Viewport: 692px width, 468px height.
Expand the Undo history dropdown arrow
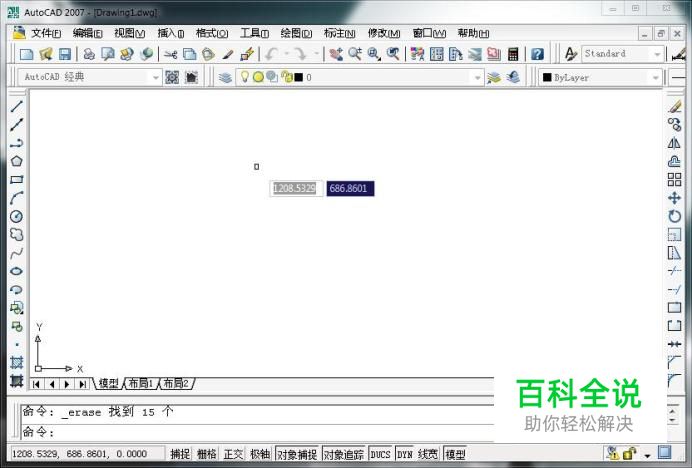(286, 54)
